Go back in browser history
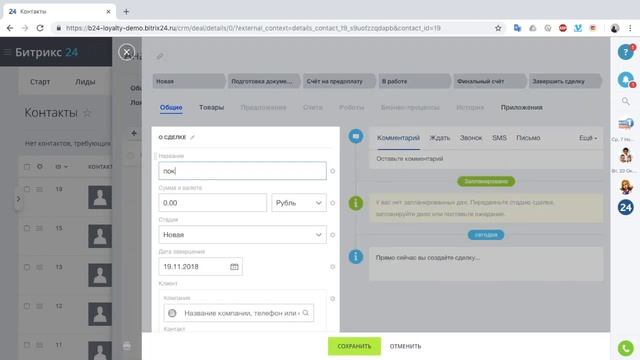640x360 pixels. (10, 28)
